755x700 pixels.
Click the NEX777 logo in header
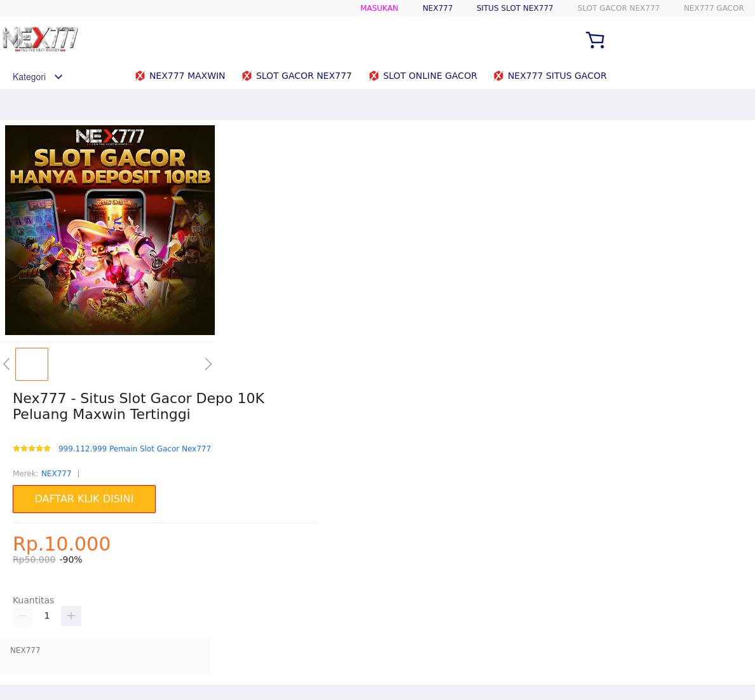[40, 39]
